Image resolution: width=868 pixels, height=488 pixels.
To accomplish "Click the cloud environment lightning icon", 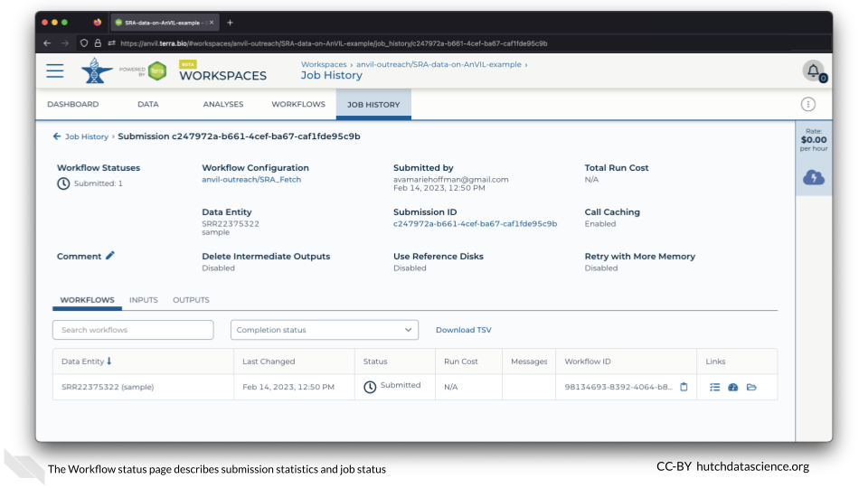I will [x=813, y=178].
